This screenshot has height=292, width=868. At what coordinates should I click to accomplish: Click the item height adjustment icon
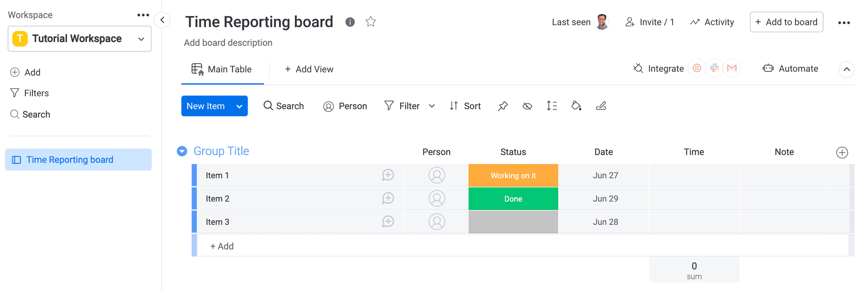click(x=551, y=106)
